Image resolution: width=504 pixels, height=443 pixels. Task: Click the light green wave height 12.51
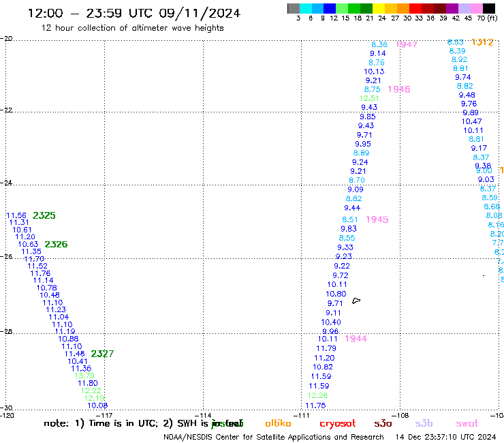point(369,98)
